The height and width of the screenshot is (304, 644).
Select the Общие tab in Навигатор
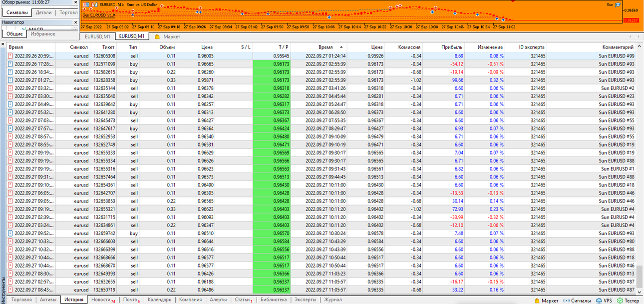click(x=14, y=34)
